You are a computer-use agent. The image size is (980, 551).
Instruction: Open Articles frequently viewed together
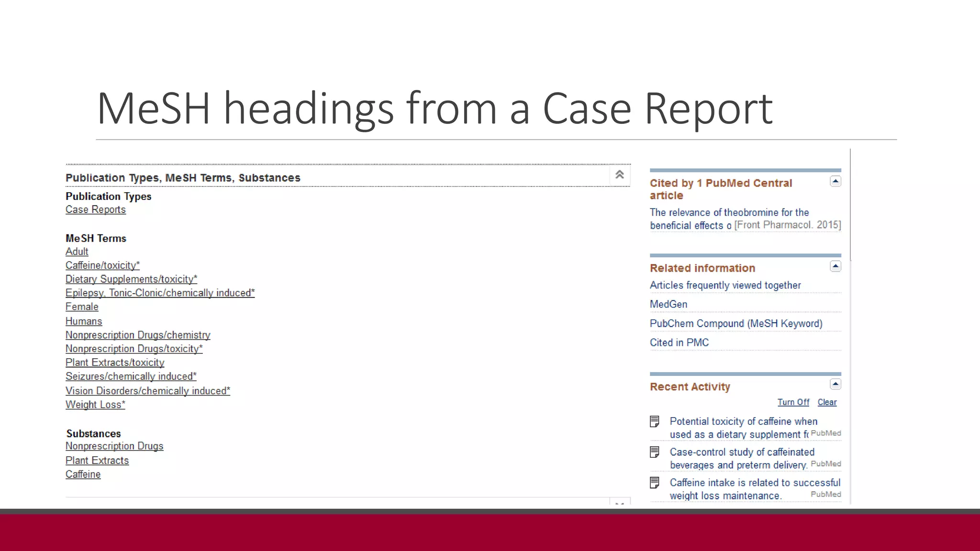click(725, 286)
